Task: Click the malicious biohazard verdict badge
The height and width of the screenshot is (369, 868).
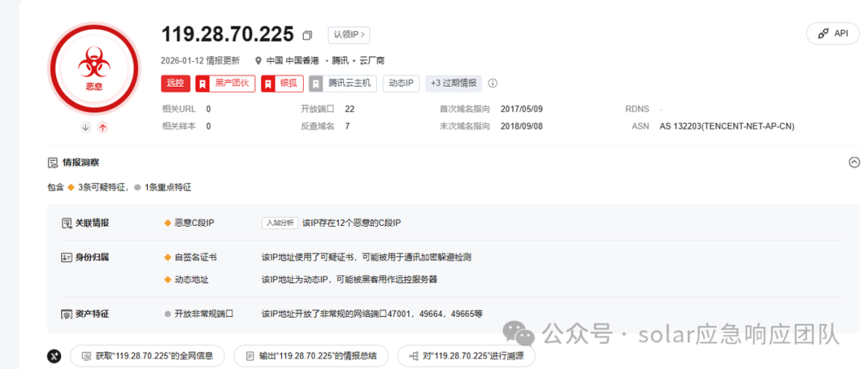Action: (93, 69)
